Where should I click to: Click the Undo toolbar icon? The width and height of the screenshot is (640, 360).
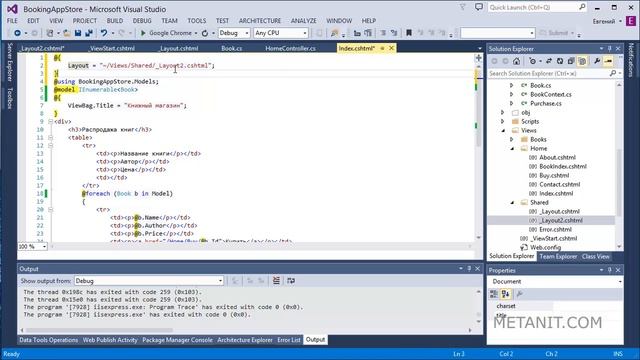pyautogui.click(x=104, y=33)
